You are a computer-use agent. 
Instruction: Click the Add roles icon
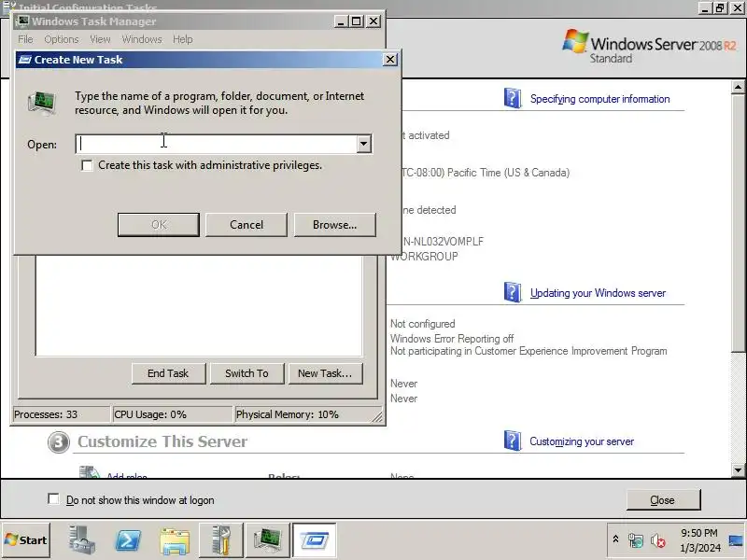[89, 472]
